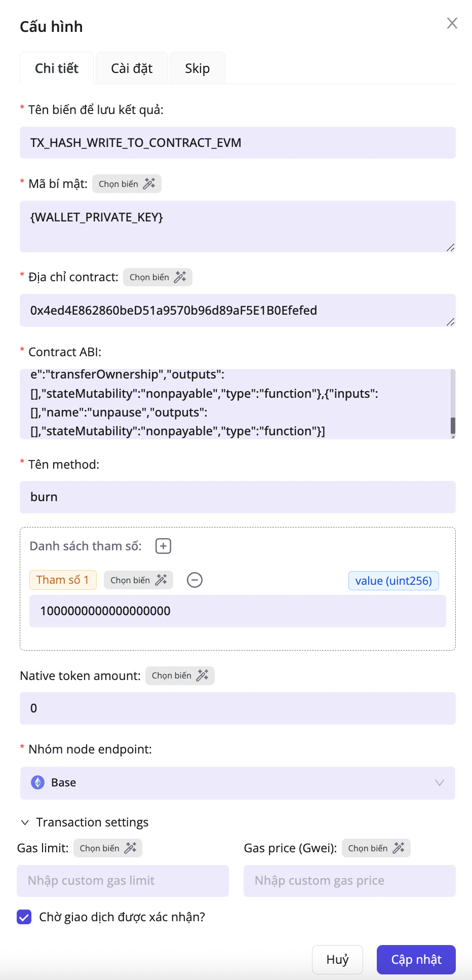Click variable picker next to Địa chỉ contract
Image resolution: width=472 pixels, height=980 pixels.
[x=158, y=277]
